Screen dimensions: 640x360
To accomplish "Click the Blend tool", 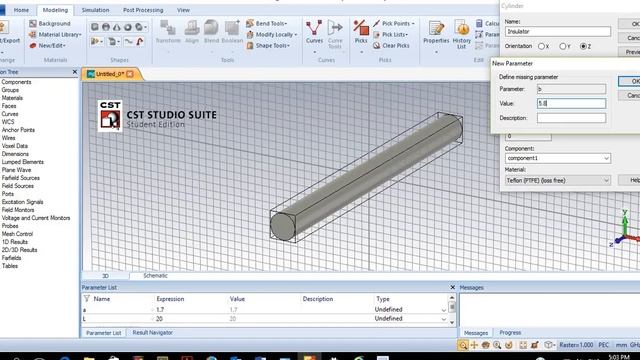I will pos(211,32).
